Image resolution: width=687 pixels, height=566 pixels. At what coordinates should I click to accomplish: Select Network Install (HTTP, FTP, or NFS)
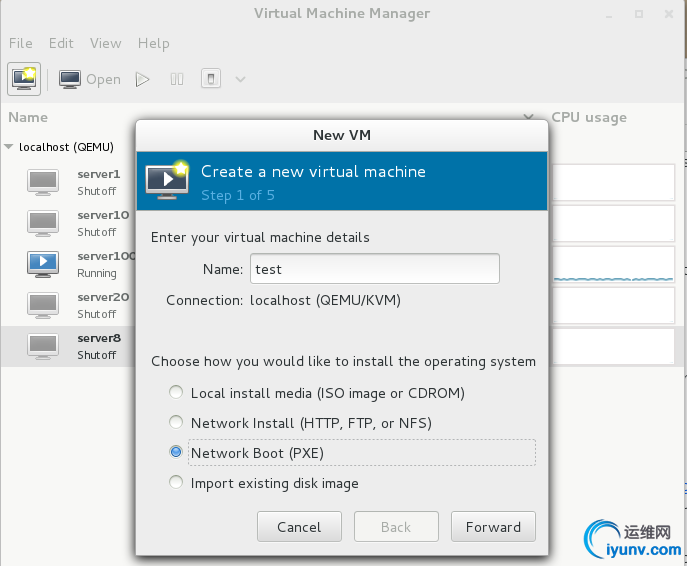point(301,423)
